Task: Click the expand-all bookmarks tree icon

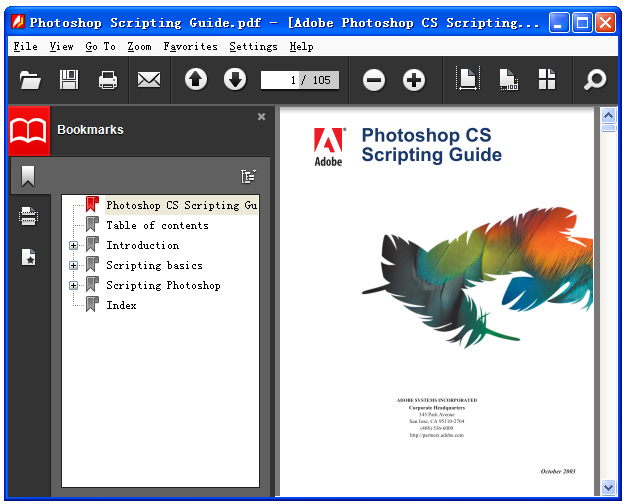Action: pyautogui.click(x=248, y=176)
